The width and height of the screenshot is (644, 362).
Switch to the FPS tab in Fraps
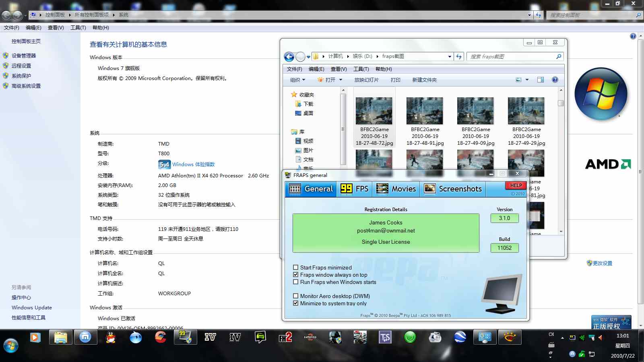click(354, 189)
